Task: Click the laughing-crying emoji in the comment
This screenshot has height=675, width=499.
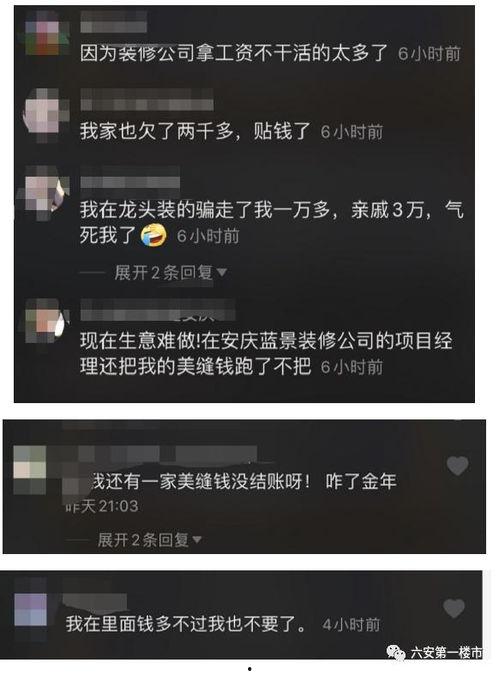Action: click(154, 235)
